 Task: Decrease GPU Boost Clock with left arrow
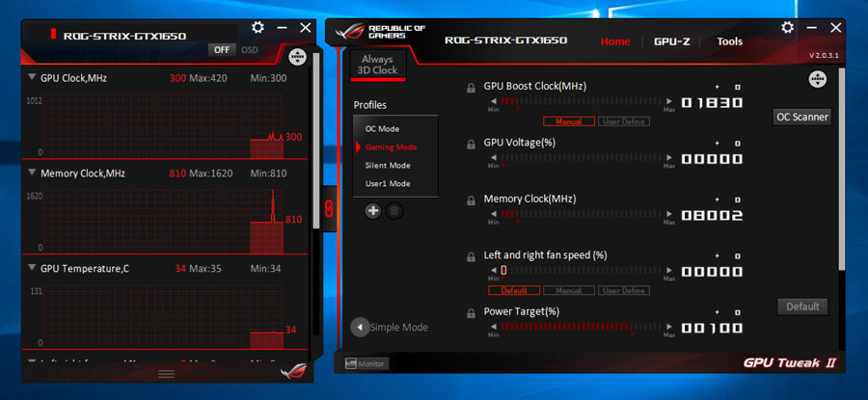(x=493, y=101)
